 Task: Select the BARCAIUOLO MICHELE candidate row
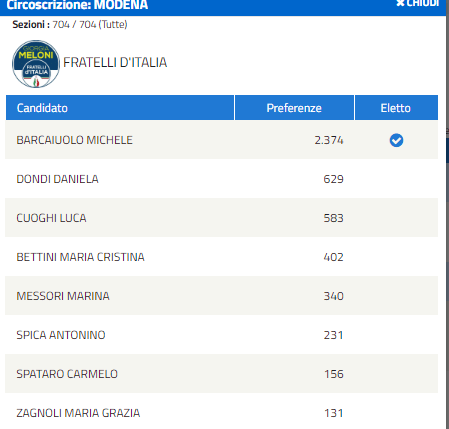pos(222,140)
